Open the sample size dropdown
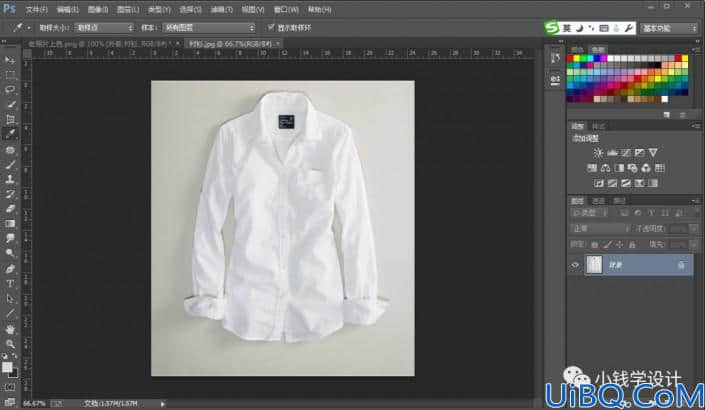This screenshot has width=705, height=410. tap(104, 28)
